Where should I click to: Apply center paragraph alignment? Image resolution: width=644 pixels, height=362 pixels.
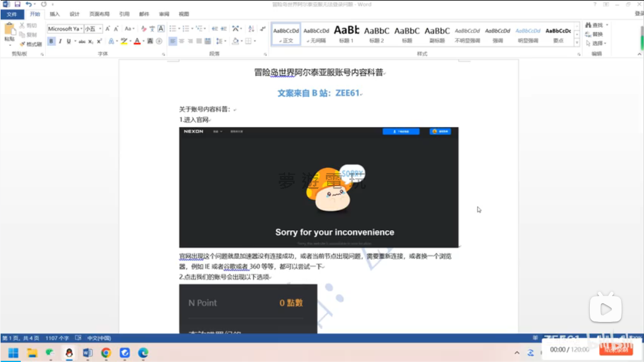[x=181, y=41]
